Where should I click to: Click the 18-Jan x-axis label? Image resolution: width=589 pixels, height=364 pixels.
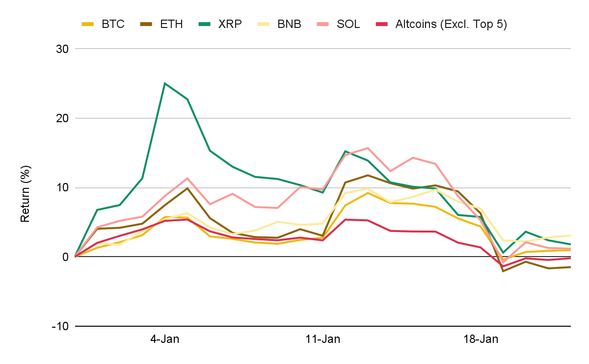point(480,339)
